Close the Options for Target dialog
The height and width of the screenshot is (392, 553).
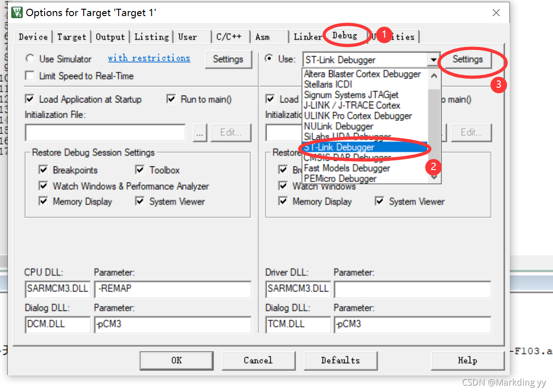(x=496, y=13)
